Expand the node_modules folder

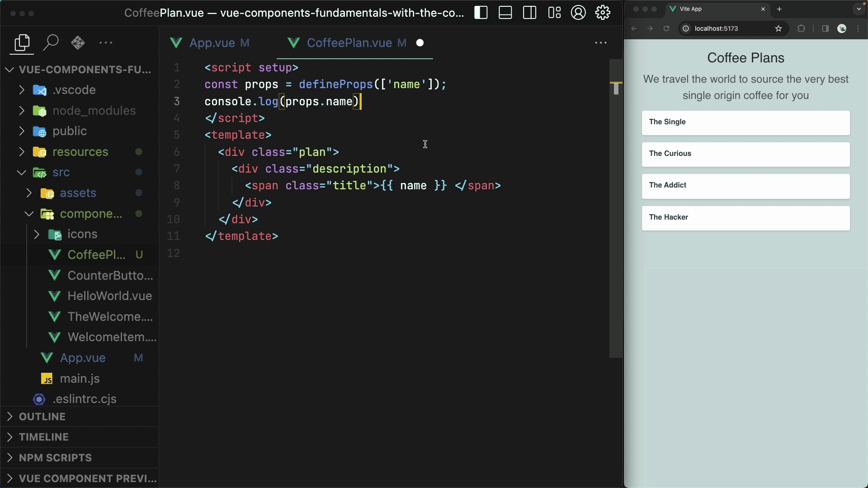coord(80,111)
